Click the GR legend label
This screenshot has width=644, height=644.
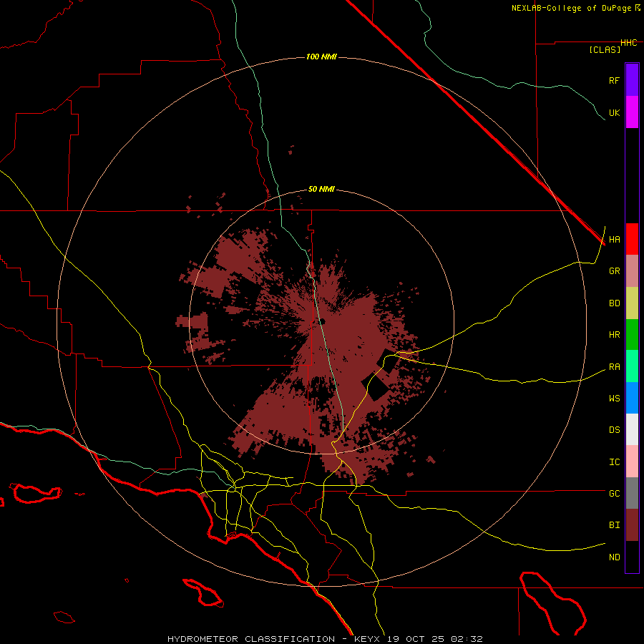tap(614, 271)
